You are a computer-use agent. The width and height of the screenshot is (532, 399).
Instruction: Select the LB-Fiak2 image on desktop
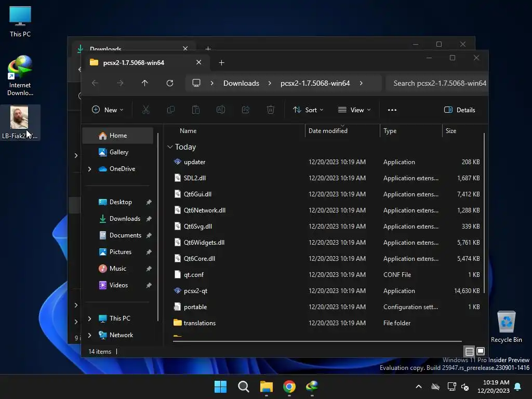(20, 123)
